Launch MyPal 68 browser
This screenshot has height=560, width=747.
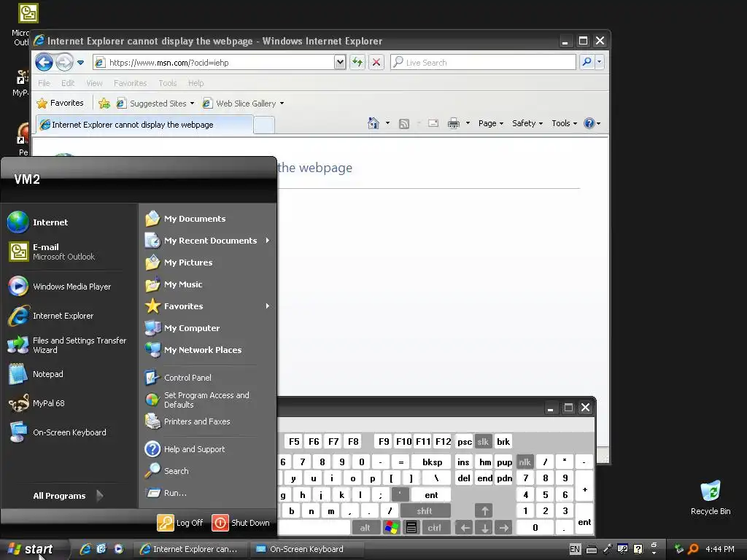click(x=36, y=403)
